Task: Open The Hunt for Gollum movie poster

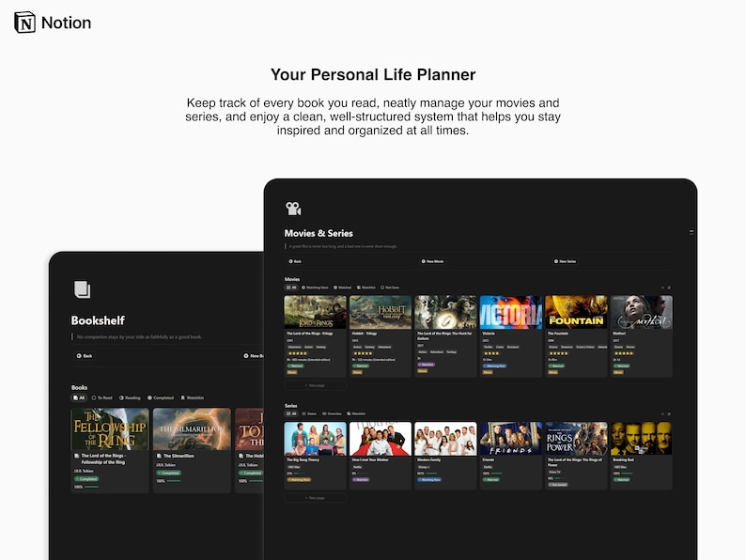Action: (x=445, y=312)
